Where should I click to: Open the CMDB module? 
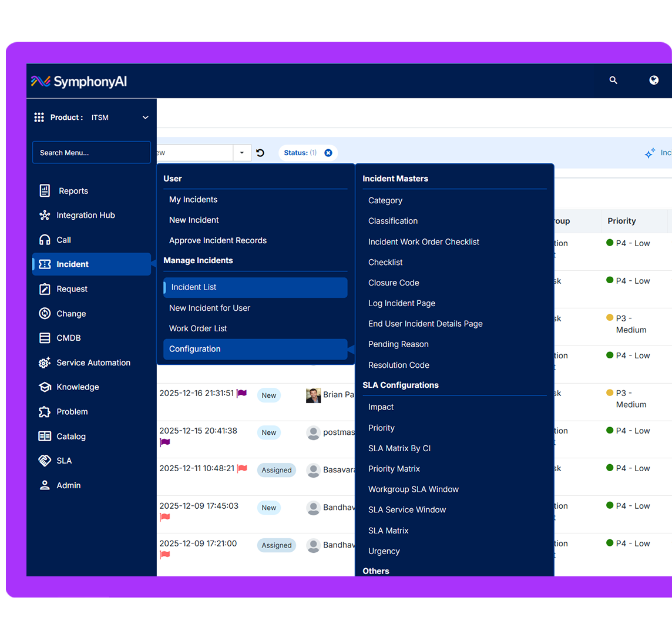(68, 338)
